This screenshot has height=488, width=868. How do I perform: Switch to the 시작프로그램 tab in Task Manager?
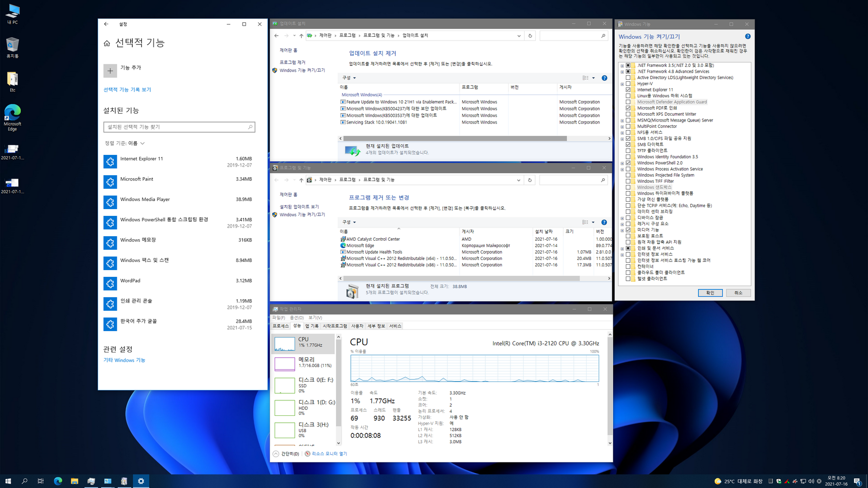point(335,326)
